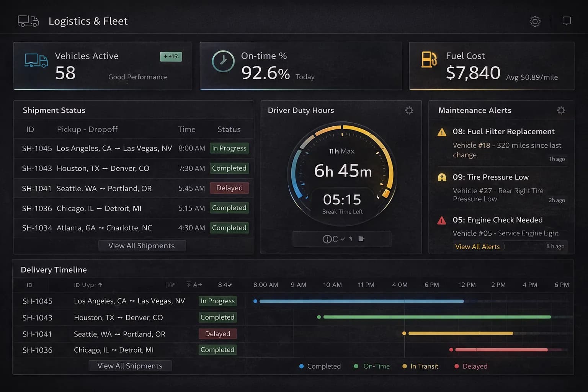Click the fuel pump icon in Fuel Cost
The height and width of the screenshot is (392, 588).
[x=429, y=60]
